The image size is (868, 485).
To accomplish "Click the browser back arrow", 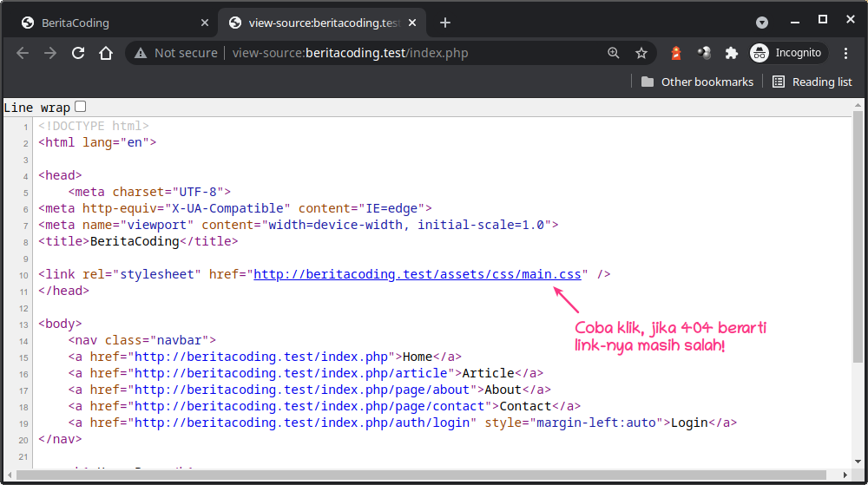I will [23, 53].
